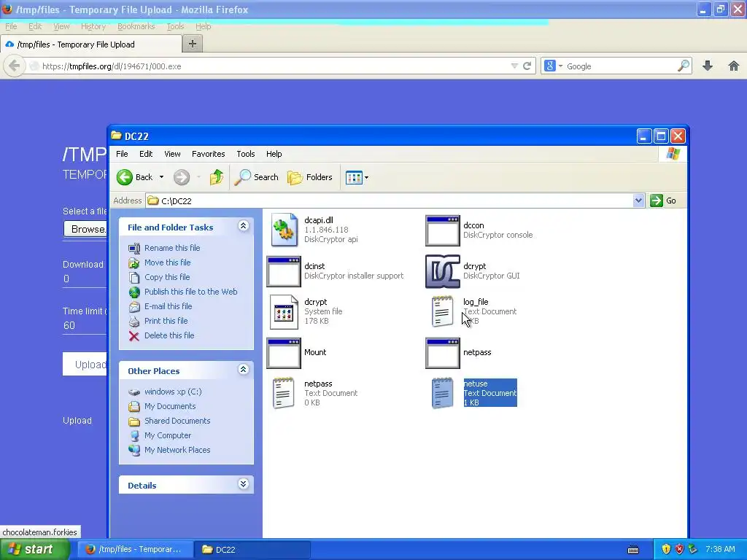The image size is (747, 560).
Task: Select the /tmp/files Firefox tab
Action: (91, 44)
